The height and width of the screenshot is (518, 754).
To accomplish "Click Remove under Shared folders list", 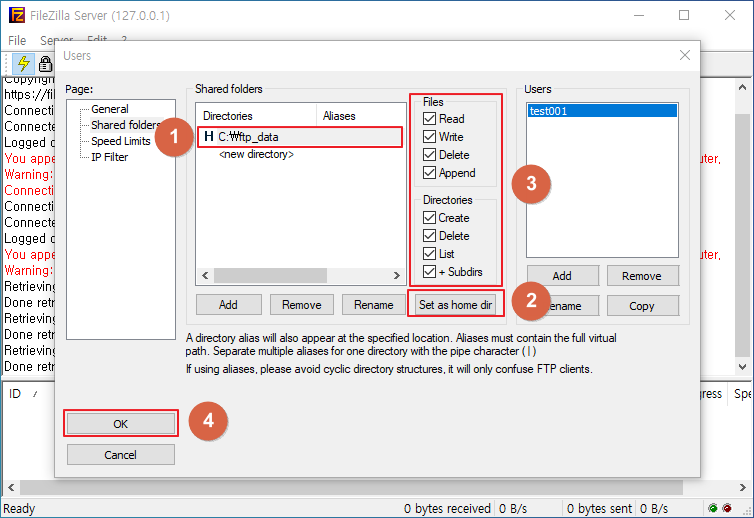I will 302,305.
